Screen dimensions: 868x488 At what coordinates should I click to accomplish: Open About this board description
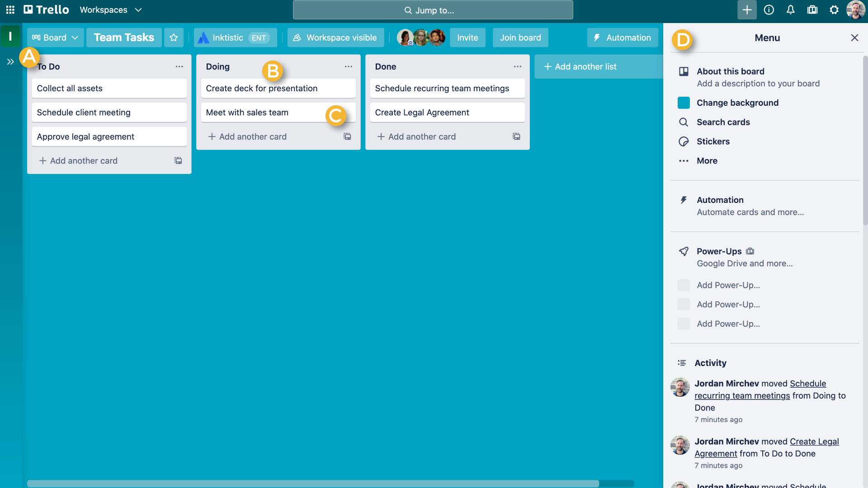pyautogui.click(x=758, y=84)
